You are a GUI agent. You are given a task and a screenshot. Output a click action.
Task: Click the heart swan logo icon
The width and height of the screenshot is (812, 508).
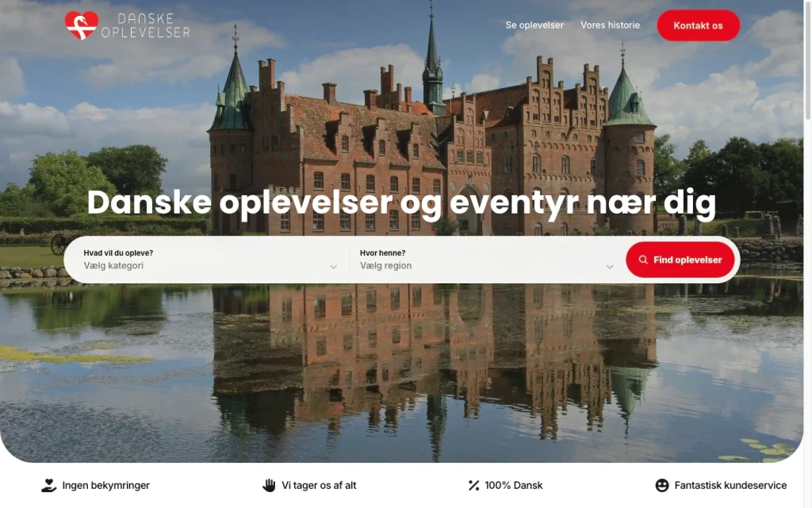[82, 25]
